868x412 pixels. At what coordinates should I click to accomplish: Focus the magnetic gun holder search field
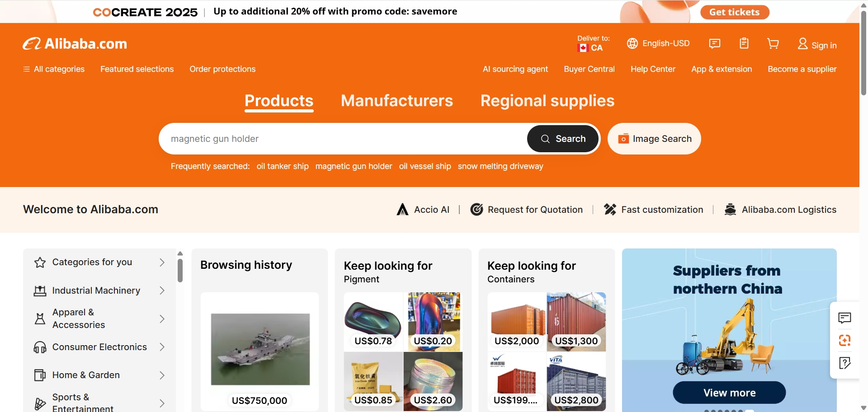tap(344, 139)
